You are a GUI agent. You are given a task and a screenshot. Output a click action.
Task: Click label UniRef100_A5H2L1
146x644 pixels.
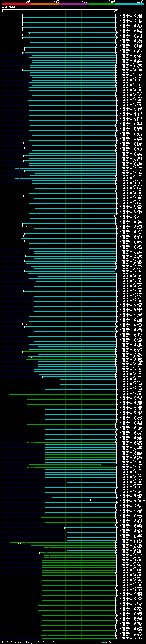pyautogui.click(x=131, y=80)
